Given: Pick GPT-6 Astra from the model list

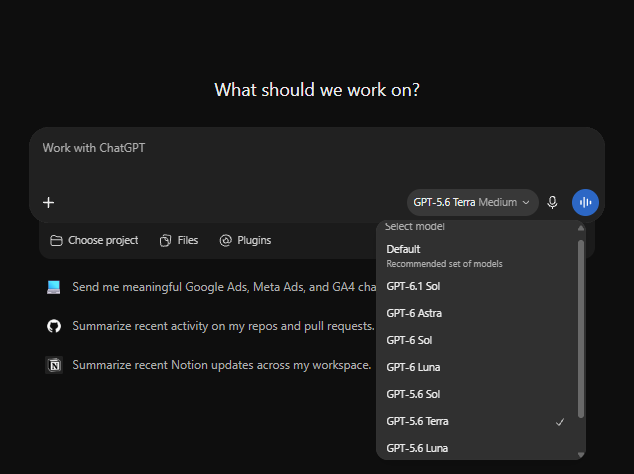Looking at the screenshot, I should pyautogui.click(x=477, y=313).
